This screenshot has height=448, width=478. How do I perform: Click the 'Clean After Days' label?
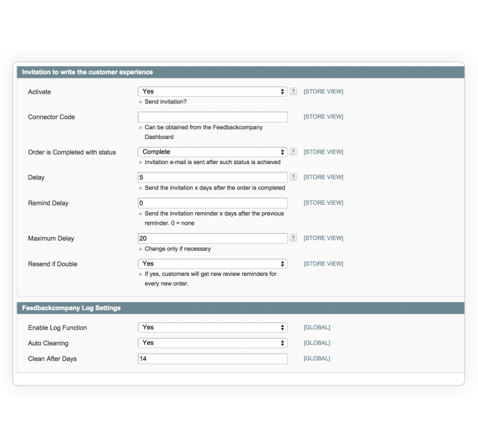pyautogui.click(x=52, y=359)
